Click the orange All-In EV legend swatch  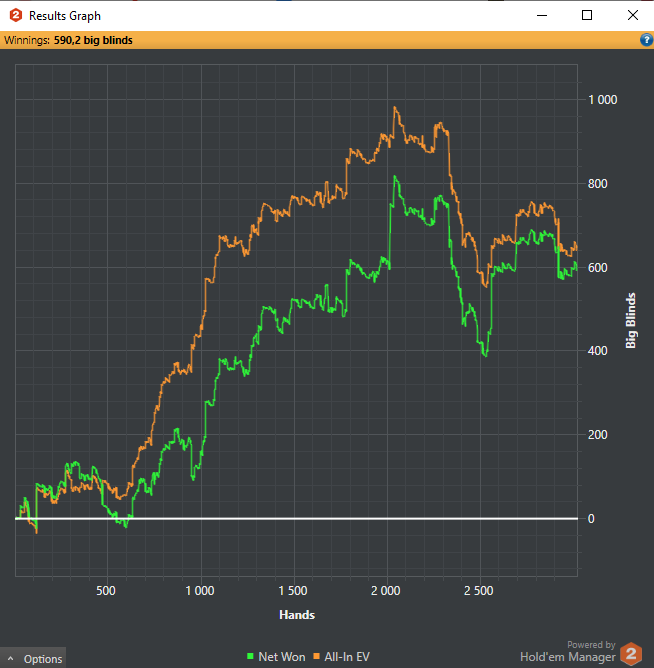(316, 656)
